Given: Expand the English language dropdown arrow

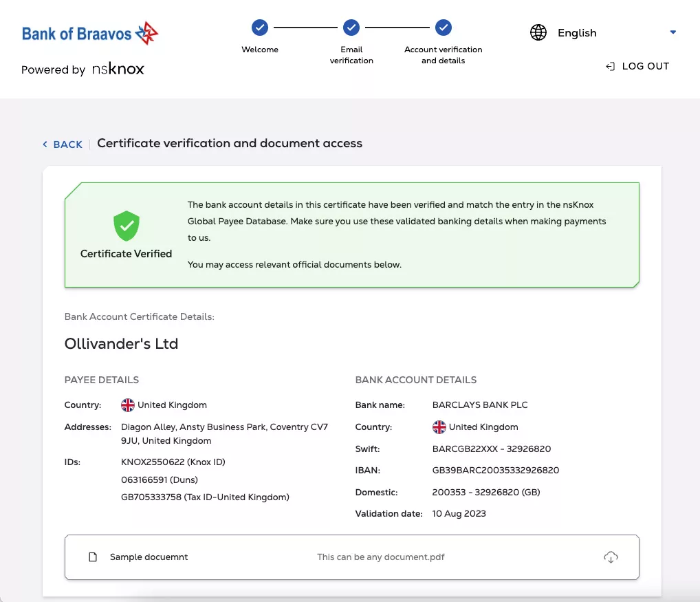Looking at the screenshot, I should tap(673, 32).
